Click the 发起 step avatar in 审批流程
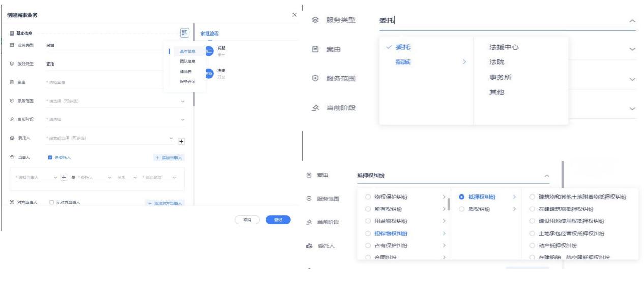644x292 pixels. pos(209,51)
